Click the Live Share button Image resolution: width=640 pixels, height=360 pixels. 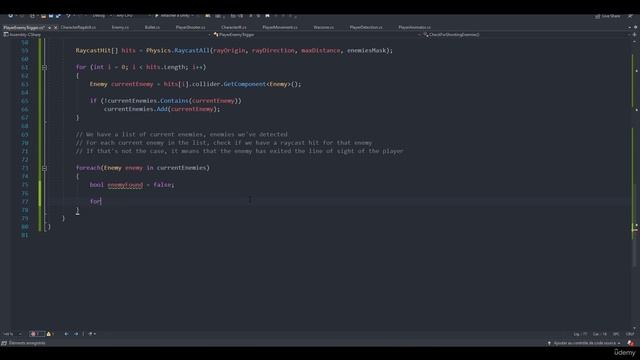[608, 16]
